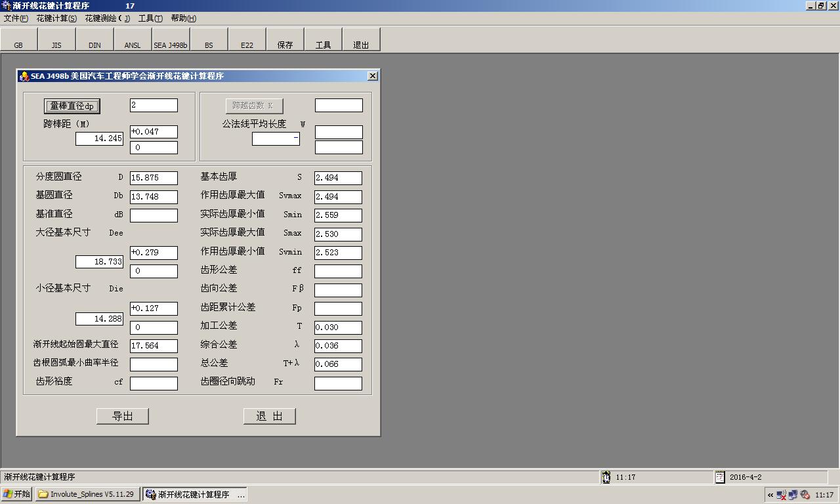
Task: Open the 帮助(H) menu
Action: coord(183,18)
